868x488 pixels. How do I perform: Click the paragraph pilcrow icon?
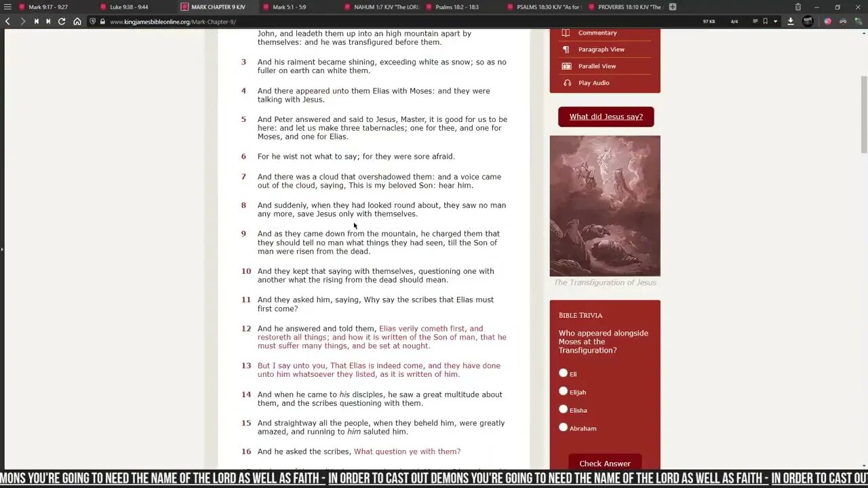(x=566, y=49)
